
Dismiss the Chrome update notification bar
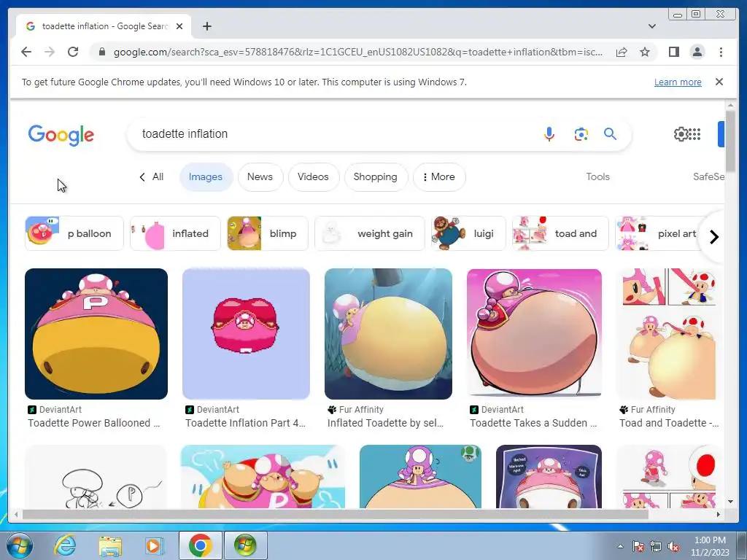click(x=719, y=82)
